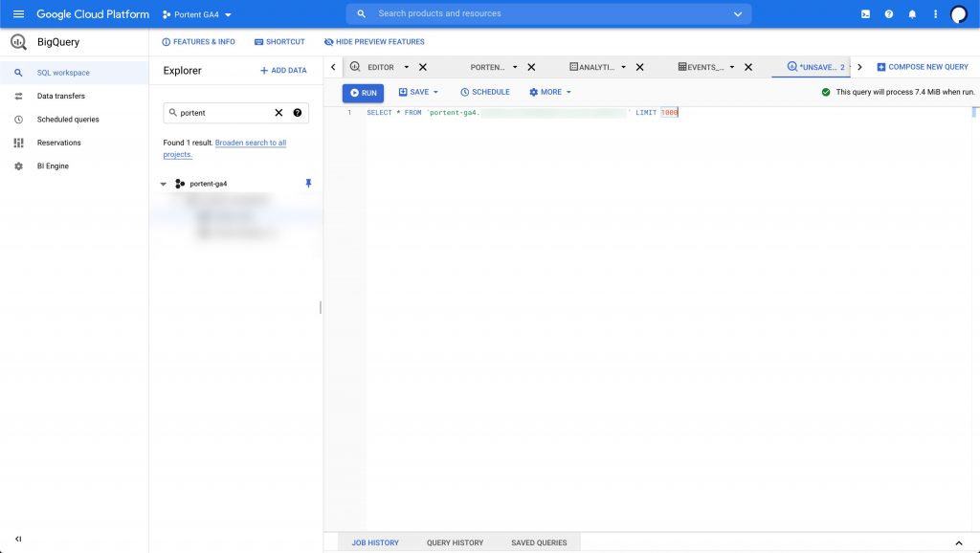980x553 pixels.
Task: Open the three-dot settings menu in the header
Action: 935,14
